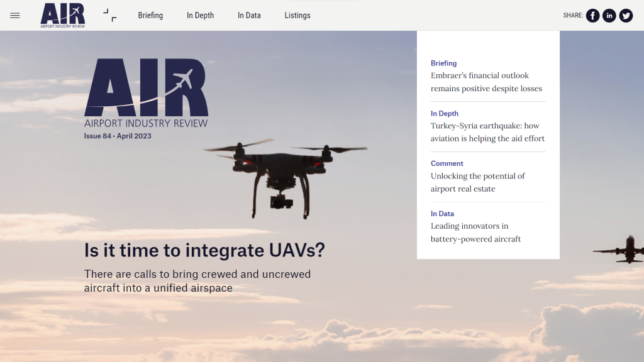This screenshot has width=644, height=362.
Task: Go to the In Data section
Action: click(249, 16)
